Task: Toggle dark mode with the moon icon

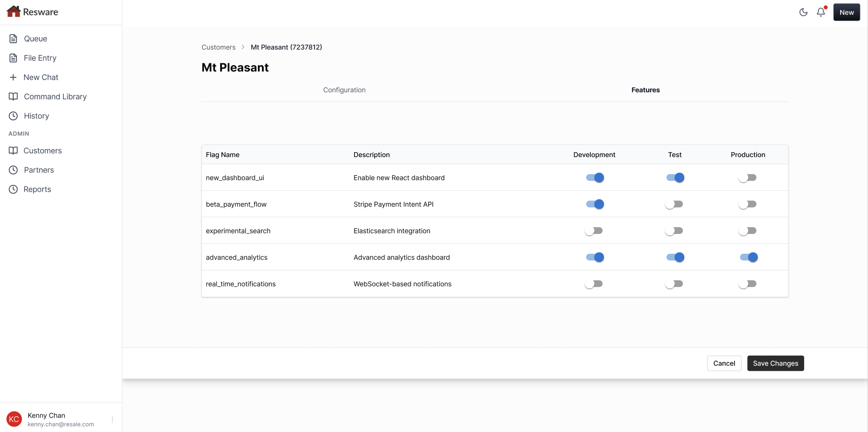Action: tap(803, 12)
